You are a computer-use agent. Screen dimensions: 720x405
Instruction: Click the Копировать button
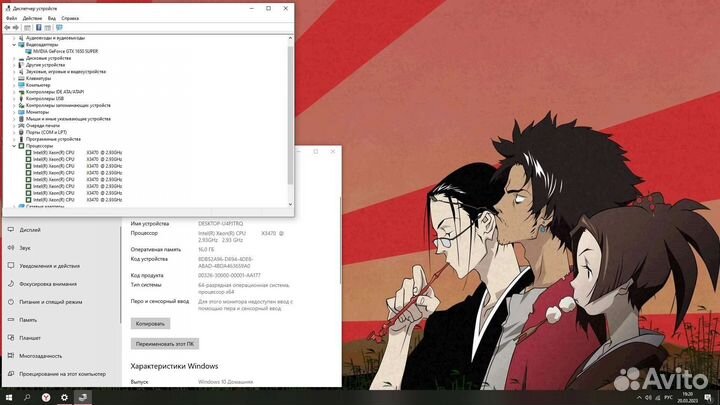click(150, 324)
